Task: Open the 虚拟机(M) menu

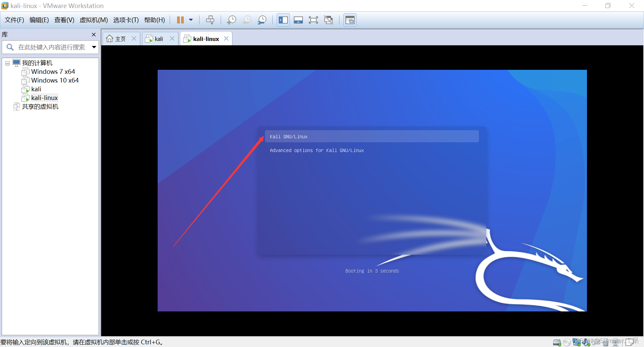Action: [x=94, y=20]
